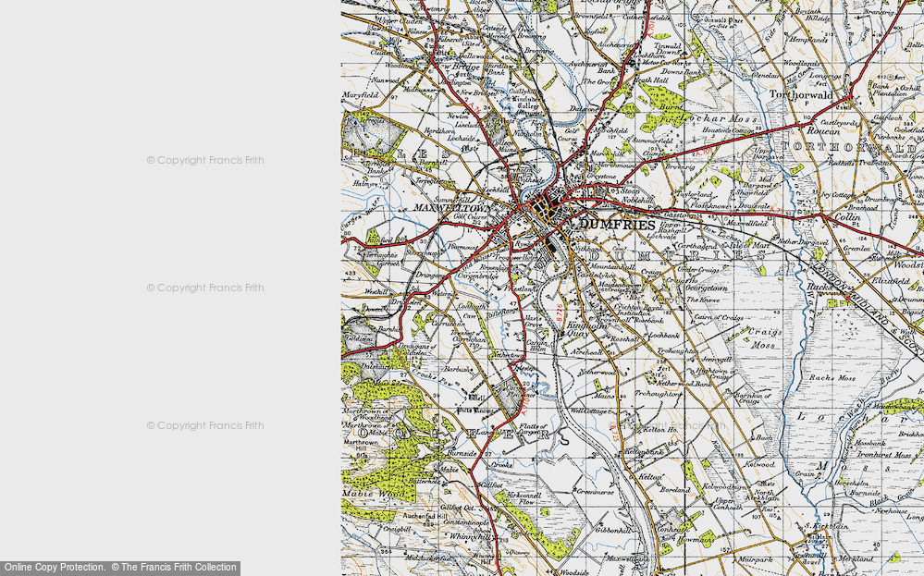
Task: Click the Under Craigs label
Action: point(697,269)
